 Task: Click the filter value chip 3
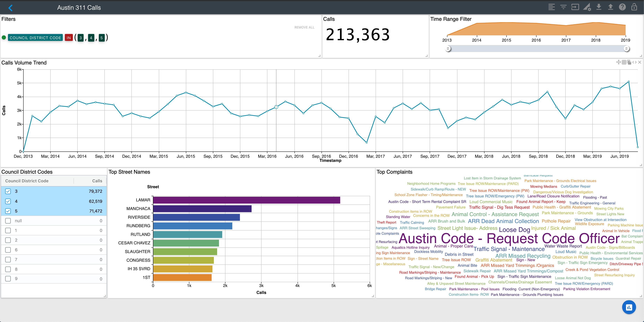pyautogui.click(x=80, y=38)
